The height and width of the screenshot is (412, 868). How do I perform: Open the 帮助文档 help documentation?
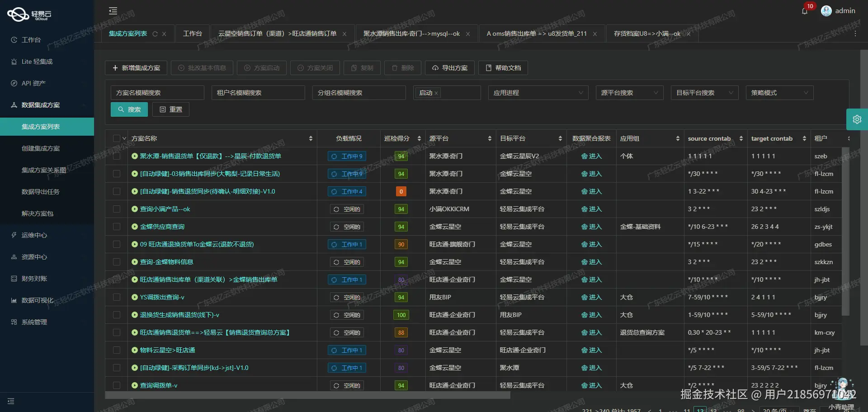point(502,68)
